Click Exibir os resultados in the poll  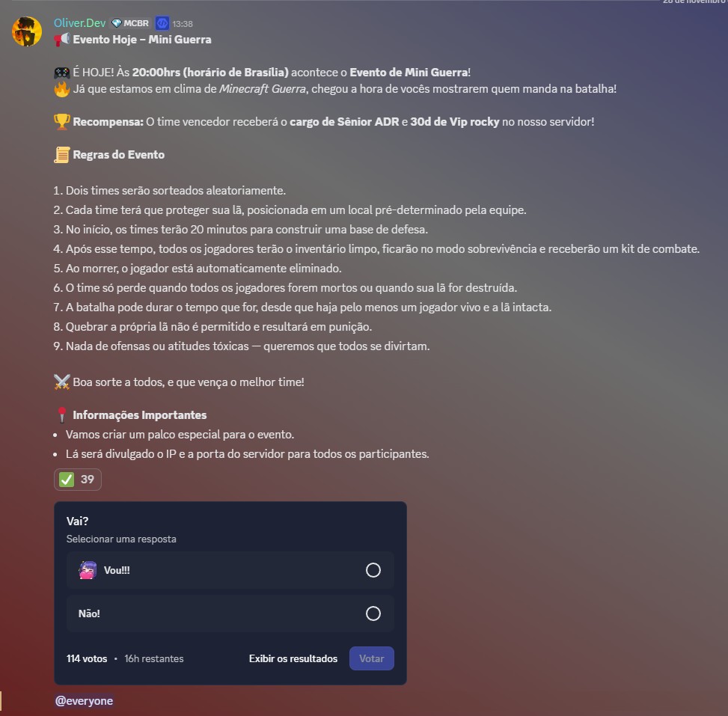(x=293, y=658)
